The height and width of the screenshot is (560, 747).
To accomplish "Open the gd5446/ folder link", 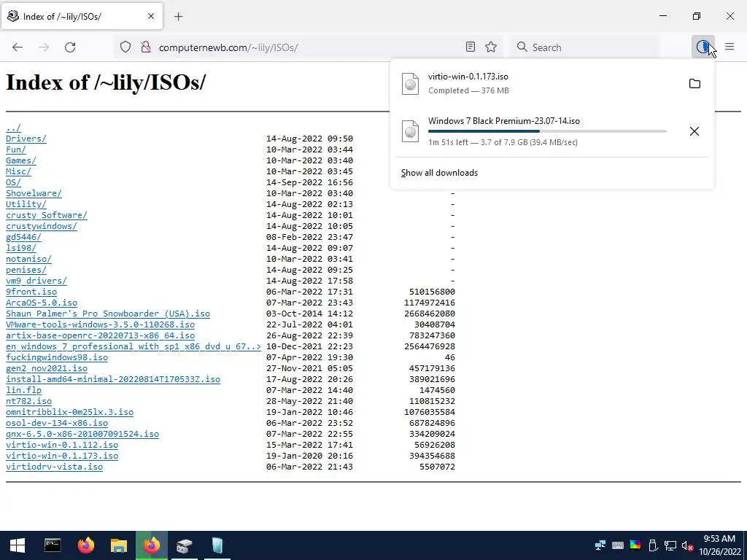I will click(23, 237).
